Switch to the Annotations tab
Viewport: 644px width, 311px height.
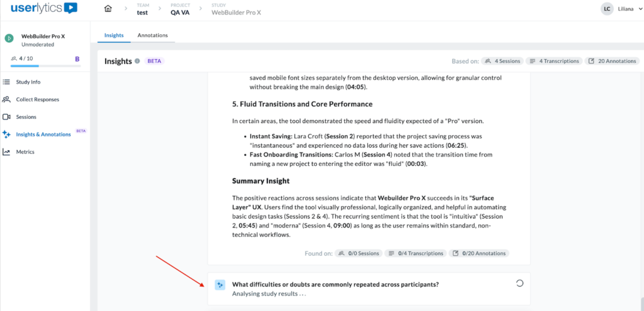[153, 35]
